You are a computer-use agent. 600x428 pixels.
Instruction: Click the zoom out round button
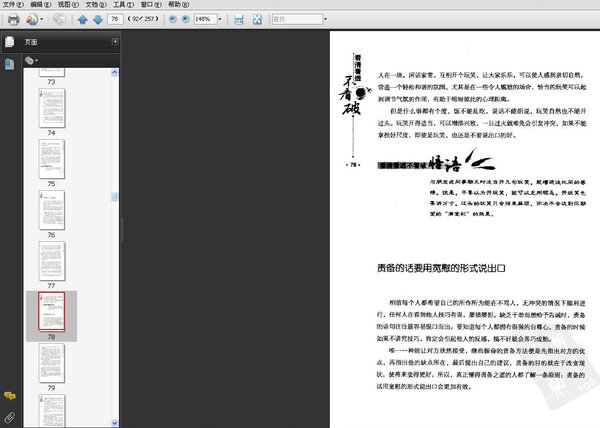click(173, 19)
